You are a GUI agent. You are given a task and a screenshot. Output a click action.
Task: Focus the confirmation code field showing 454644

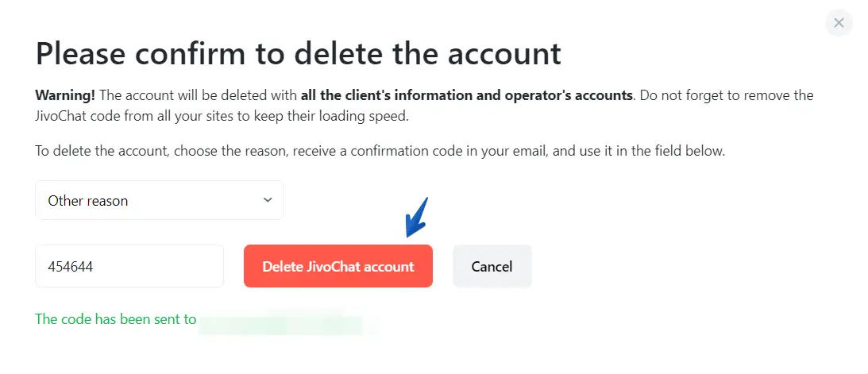pyautogui.click(x=129, y=267)
